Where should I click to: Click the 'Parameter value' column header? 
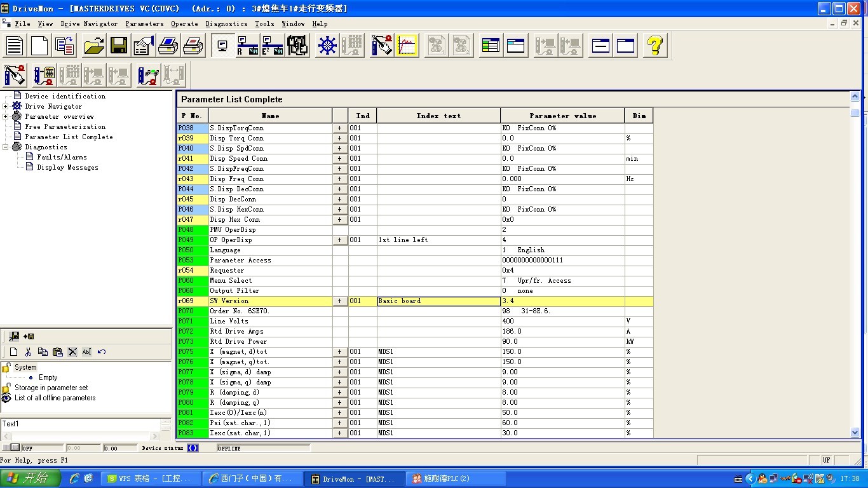coord(562,116)
